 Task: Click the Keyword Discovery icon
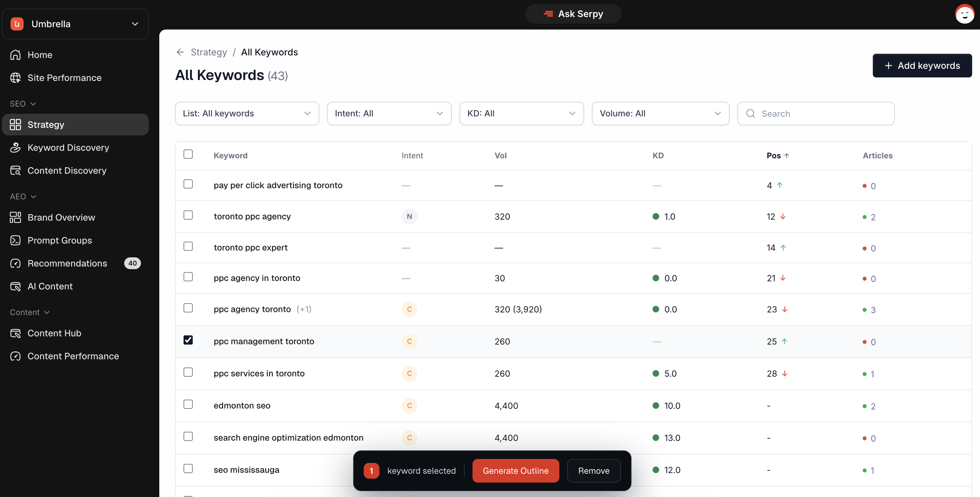click(x=15, y=147)
